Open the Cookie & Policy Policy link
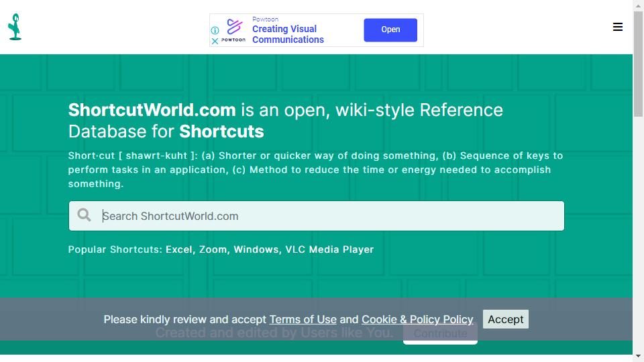Image resolution: width=644 pixels, height=362 pixels. (x=417, y=319)
